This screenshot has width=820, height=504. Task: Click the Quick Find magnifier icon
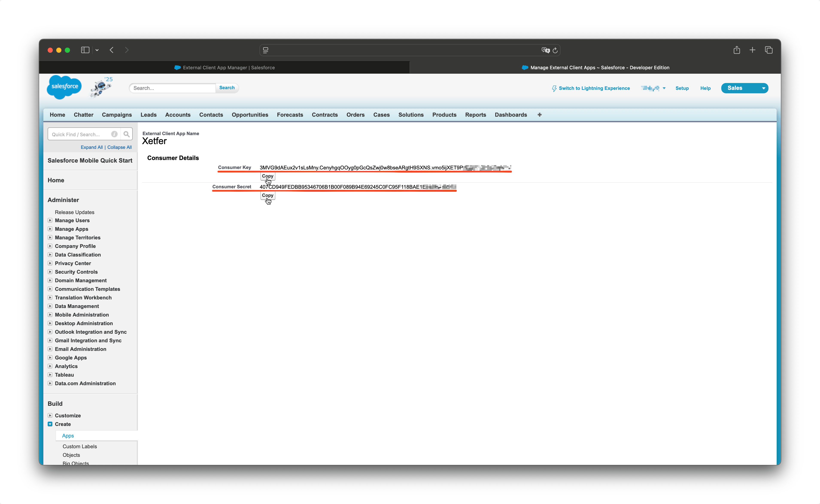126,134
